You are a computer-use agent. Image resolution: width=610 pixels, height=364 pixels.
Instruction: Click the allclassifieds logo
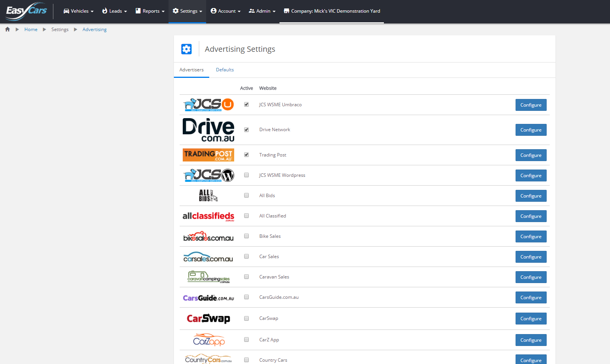tap(208, 216)
